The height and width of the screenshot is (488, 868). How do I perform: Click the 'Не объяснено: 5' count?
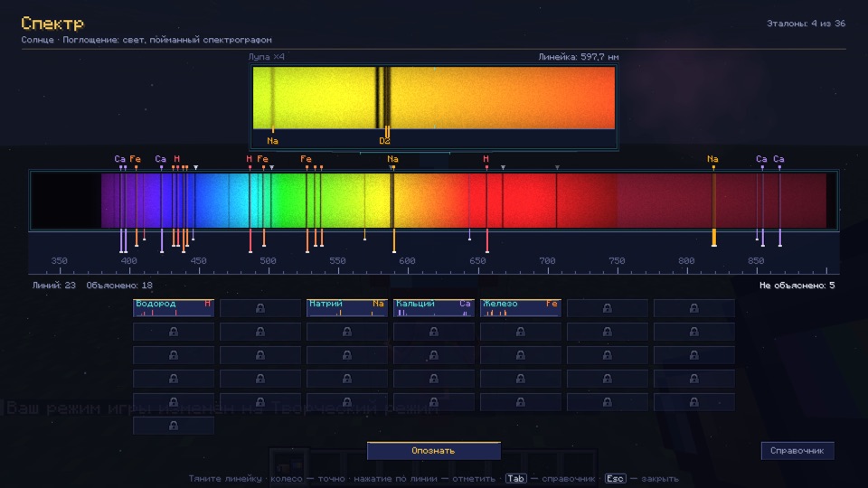797,286
